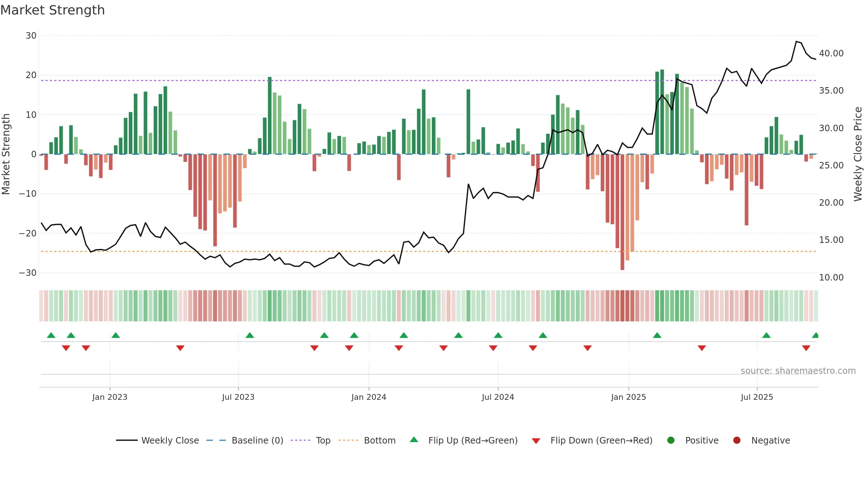
Task: Toggle the Baseline (0) legend entry
Action: coord(245,440)
